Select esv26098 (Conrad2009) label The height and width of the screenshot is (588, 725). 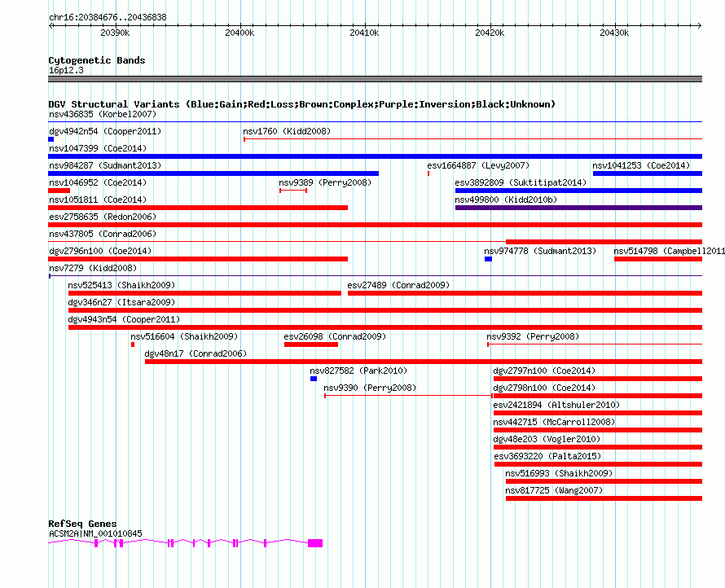tap(335, 336)
